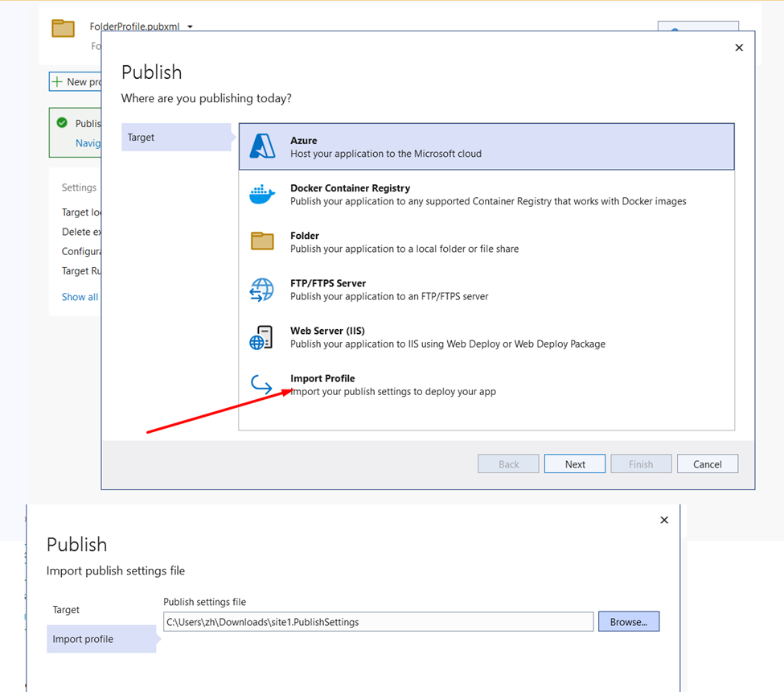Screen dimensions: 784x692
Task: Click the Azure cloud icon
Action: coord(262,146)
